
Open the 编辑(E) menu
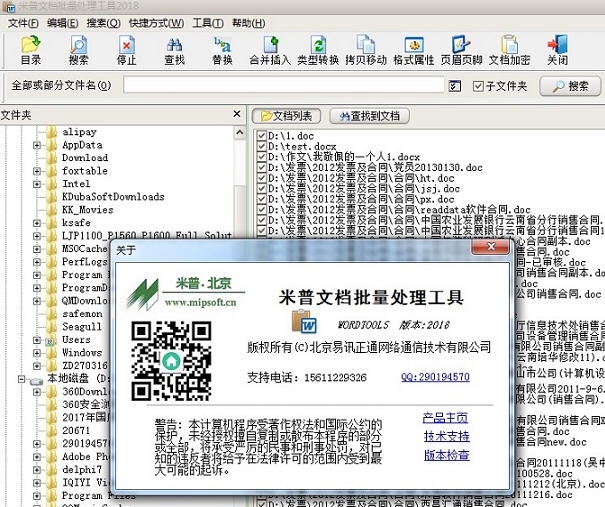coord(63,23)
